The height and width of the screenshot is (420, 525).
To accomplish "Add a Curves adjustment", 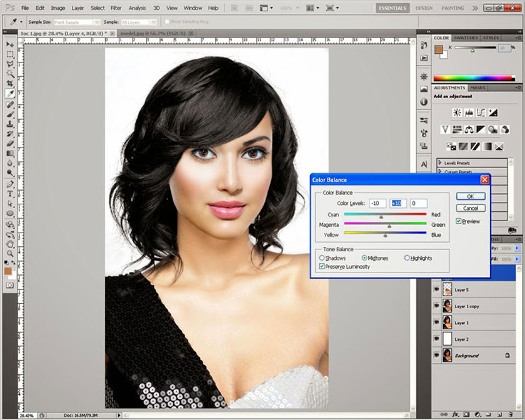I will [x=481, y=113].
